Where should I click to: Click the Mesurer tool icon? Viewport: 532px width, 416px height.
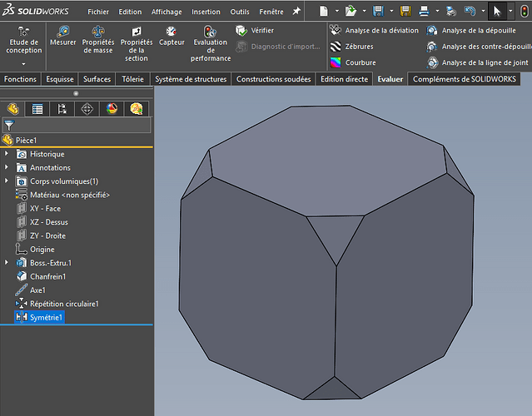(63, 32)
